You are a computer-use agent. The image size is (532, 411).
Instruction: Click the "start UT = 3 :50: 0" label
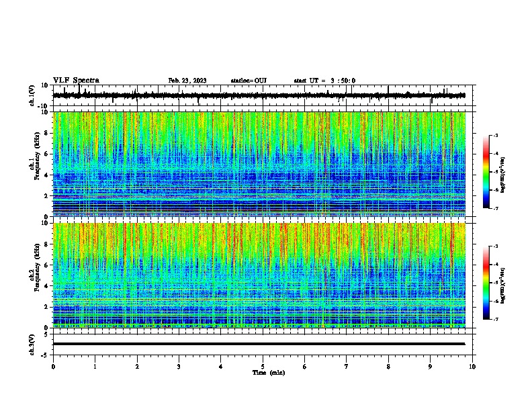click(x=324, y=81)
